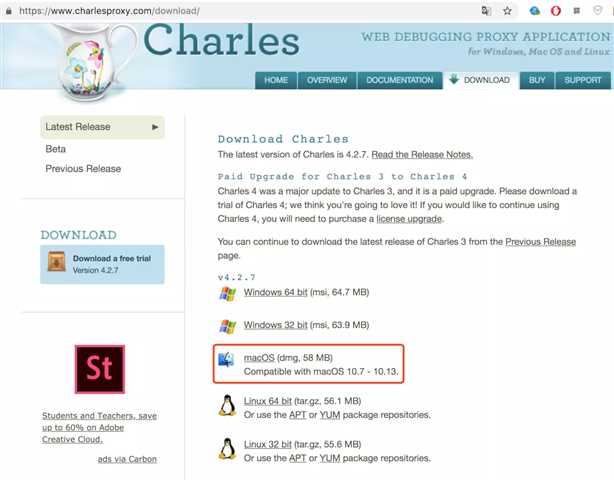Click the translate page icon in address bar
Image resolution: width=614 pixels, height=480 pixels.
(x=486, y=11)
